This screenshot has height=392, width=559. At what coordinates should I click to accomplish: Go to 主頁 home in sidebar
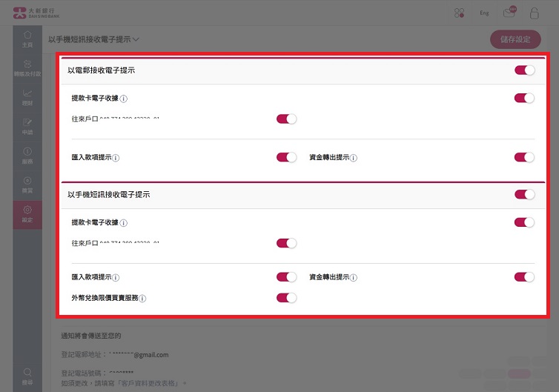27,39
